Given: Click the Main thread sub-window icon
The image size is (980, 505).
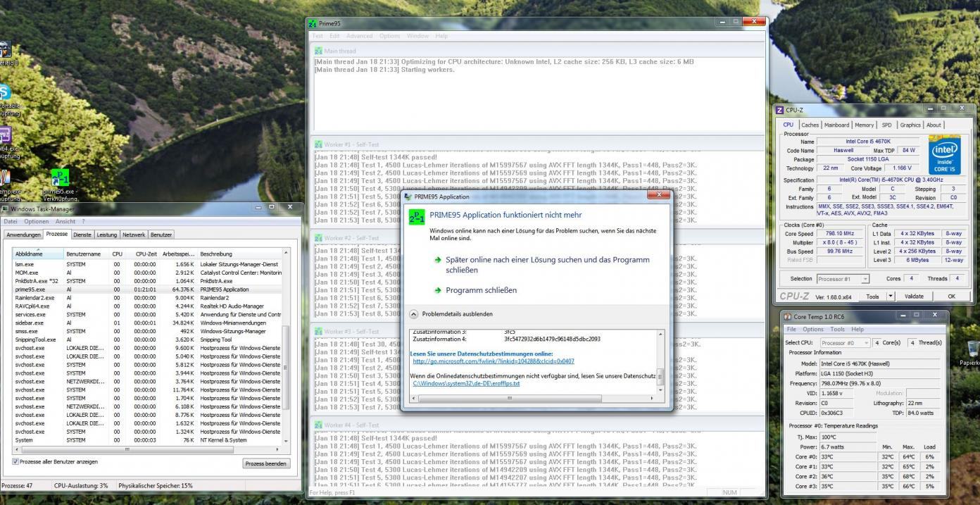Looking at the screenshot, I should coord(318,51).
